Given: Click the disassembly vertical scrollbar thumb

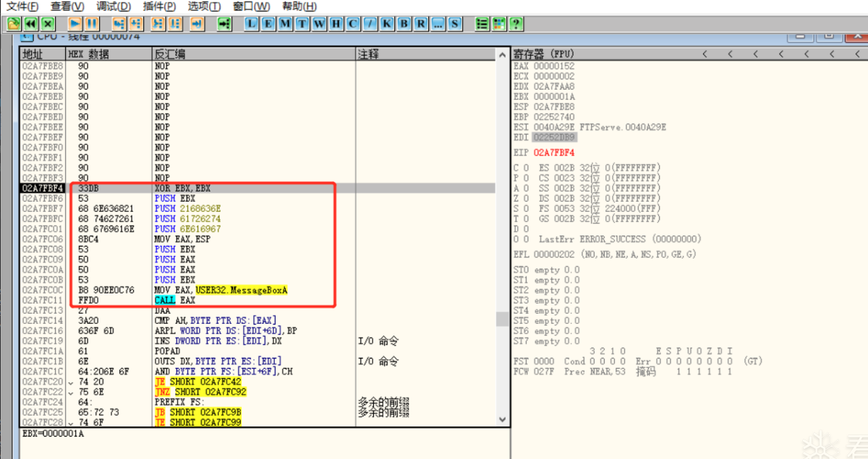Looking at the screenshot, I should tap(501, 319).
